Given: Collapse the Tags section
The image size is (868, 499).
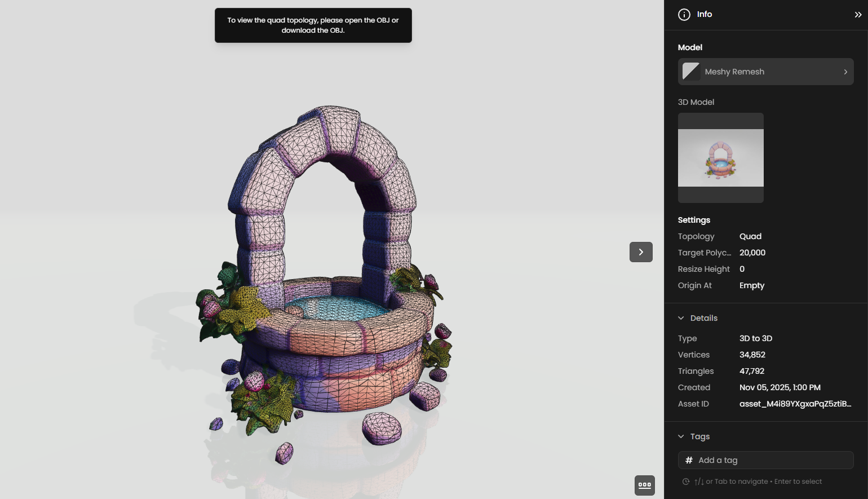Looking at the screenshot, I should pyautogui.click(x=681, y=436).
